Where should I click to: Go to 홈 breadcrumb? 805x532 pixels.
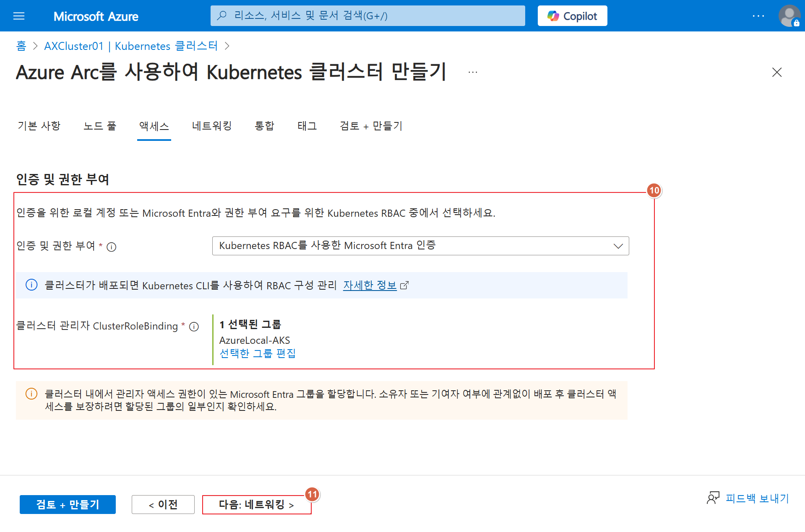21,46
